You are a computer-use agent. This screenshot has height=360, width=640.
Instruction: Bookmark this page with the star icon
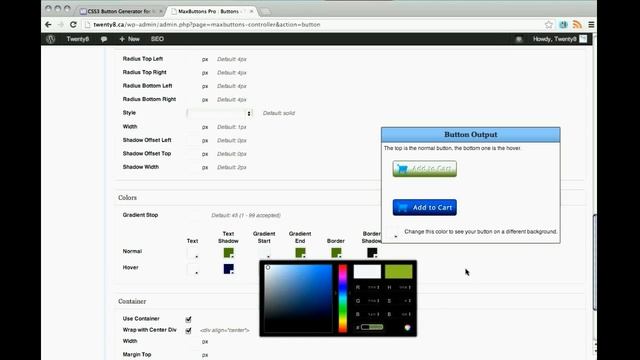549,24
